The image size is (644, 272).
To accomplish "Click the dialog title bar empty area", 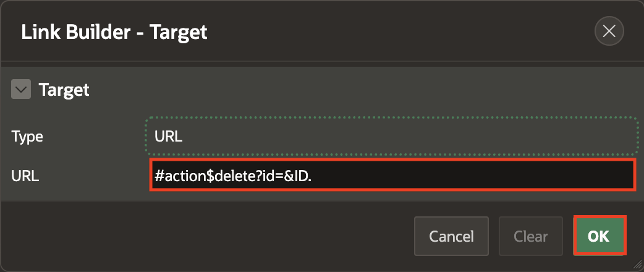I will pos(396,32).
